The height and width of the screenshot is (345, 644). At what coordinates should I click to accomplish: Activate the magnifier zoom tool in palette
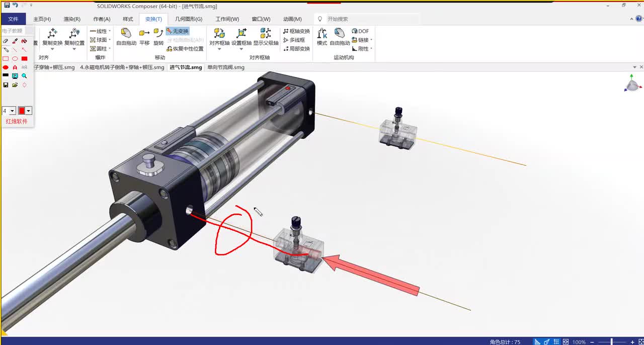tap(24, 76)
